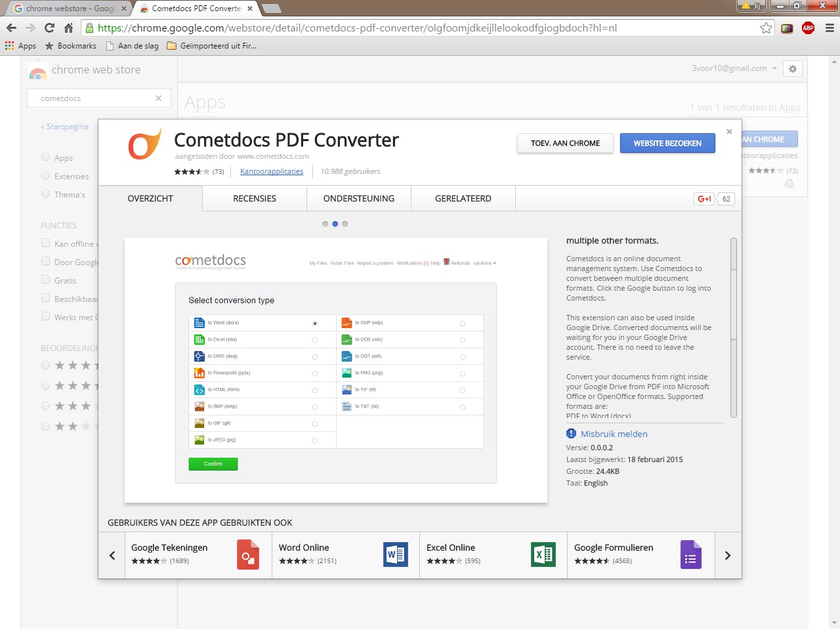Image resolution: width=840 pixels, height=630 pixels.
Task: Open the Bookmarks item in the bookmarks bar
Action: point(71,46)
